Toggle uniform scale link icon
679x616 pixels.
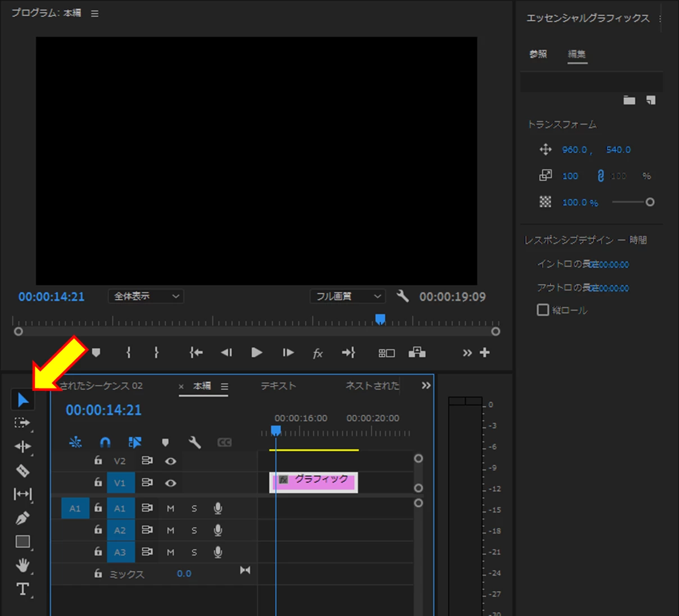(x=600, y=176)
